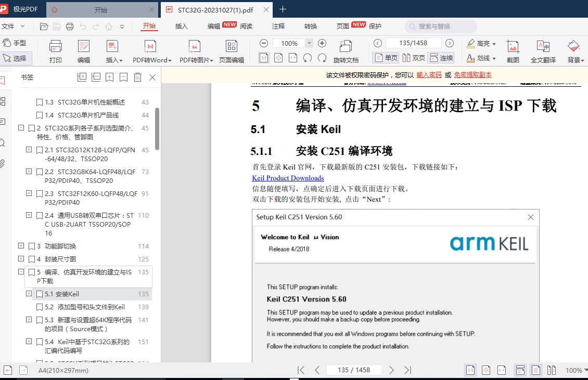Viewport: 588px width, 380px height.
Task: Open the Keil Product Downloads link
Action: 288,178
